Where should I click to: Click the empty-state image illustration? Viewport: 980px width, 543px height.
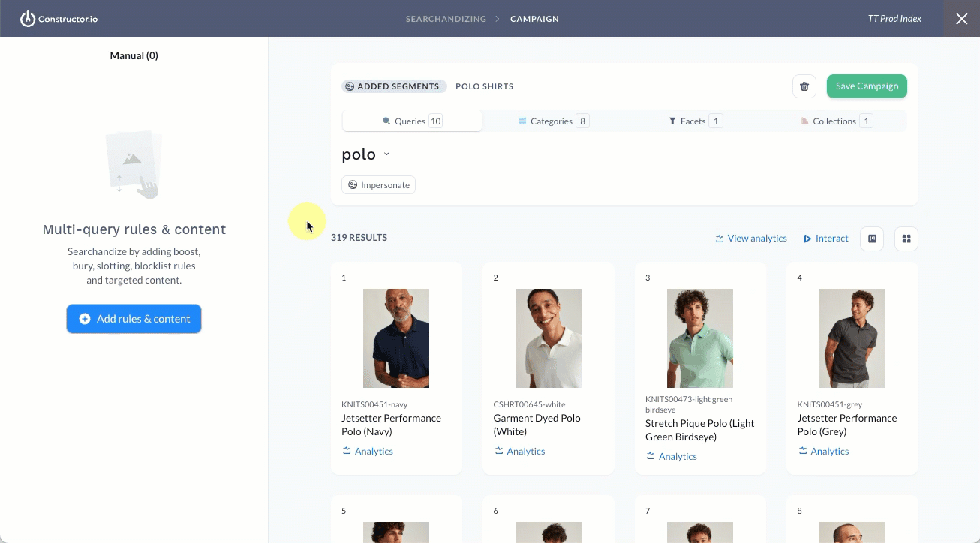pos(134,164)
